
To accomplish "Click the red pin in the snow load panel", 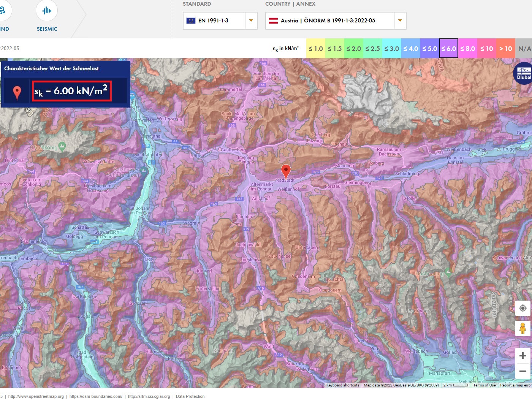I will point(17,92).
